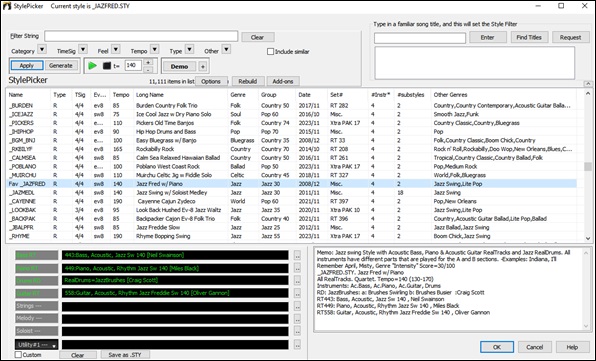Image resolution: width=596 pixels, height=361 pixels.
Task: Open the Other filter dropdown
Action: [226, 49]
